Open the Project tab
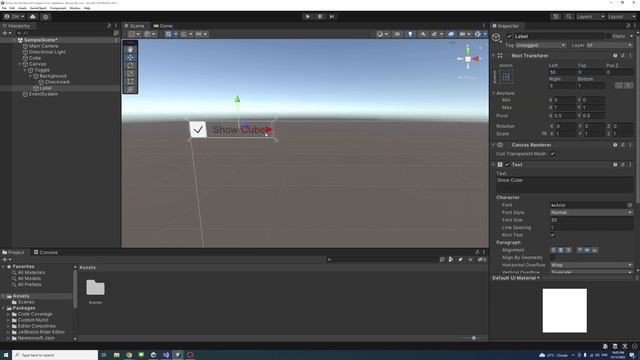Viewport: 640px width, 360px height. click(13, 252)
